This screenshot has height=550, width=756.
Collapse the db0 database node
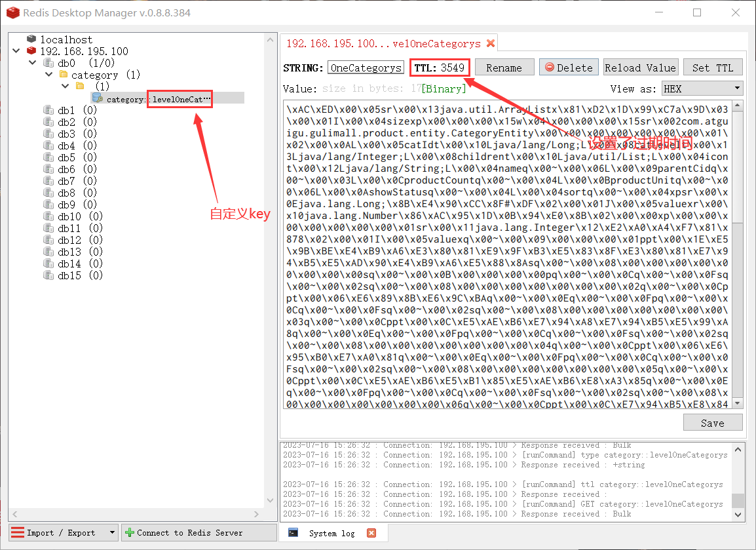(32, 63)
